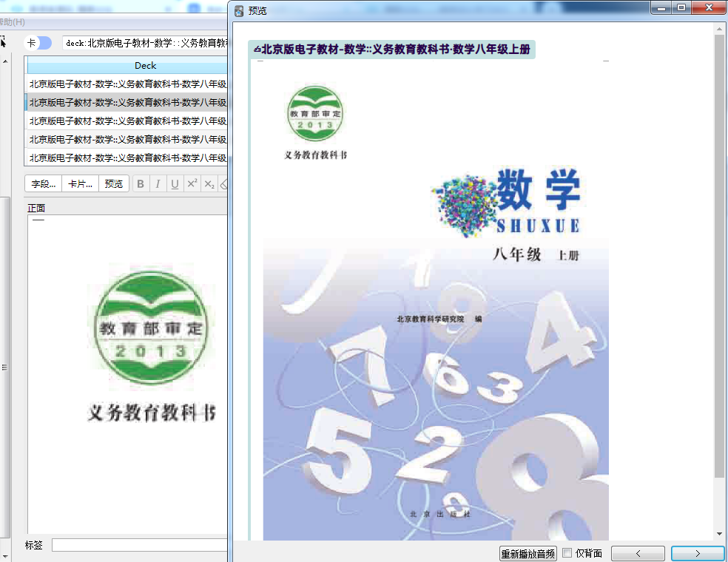This screenshot has width=728, height=562.
Task: Click the browser left pane scroll up arrow
Action: (x=5, y=61)
